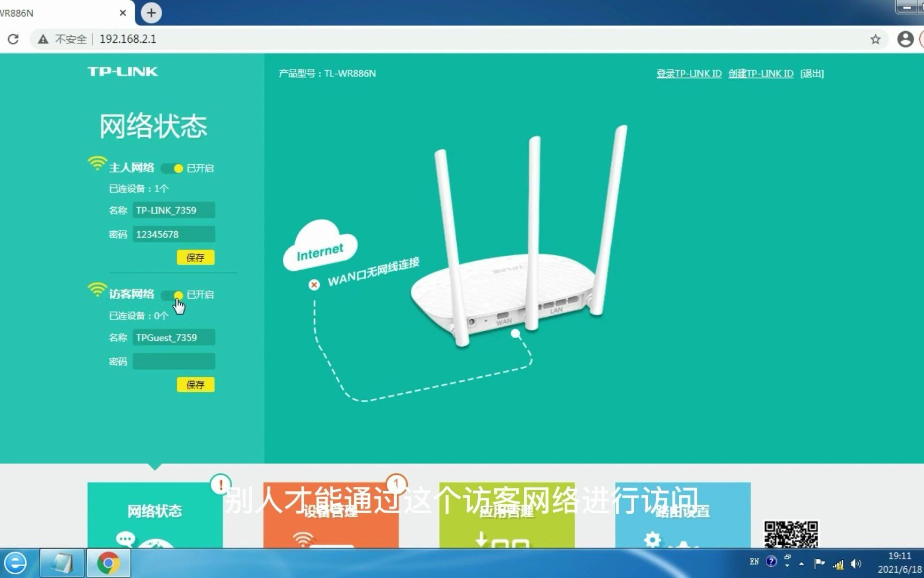Show hidden tray icons arrow
The width and height of the screenshot is (924, 578).
(801, 564)
